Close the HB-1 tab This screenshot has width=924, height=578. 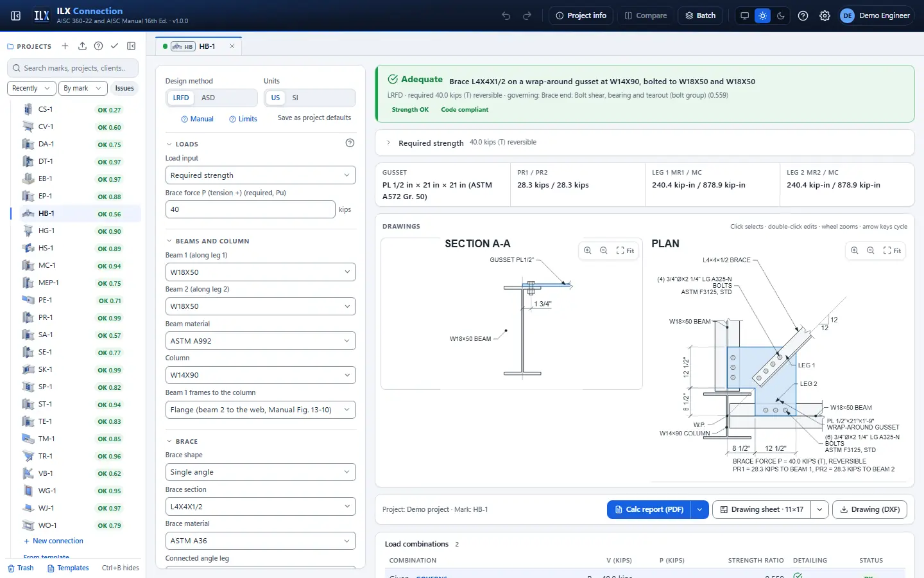click(x=232, y=46)
